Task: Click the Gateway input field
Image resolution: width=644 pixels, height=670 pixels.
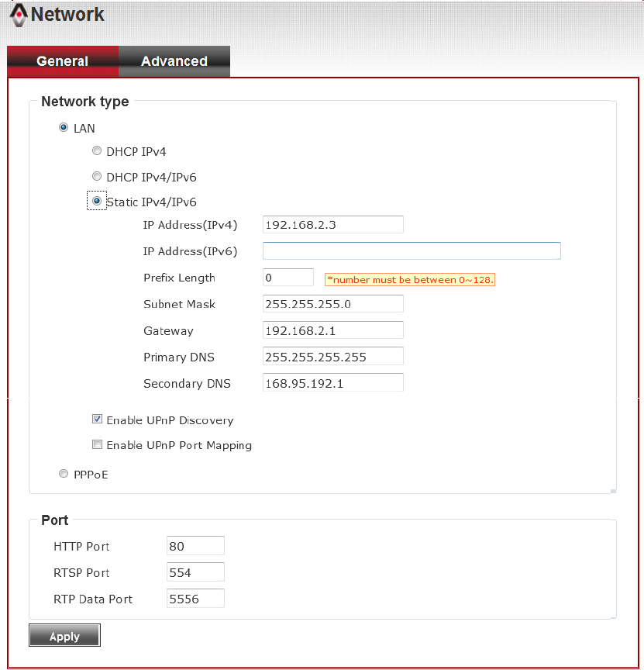Action: 333,330
